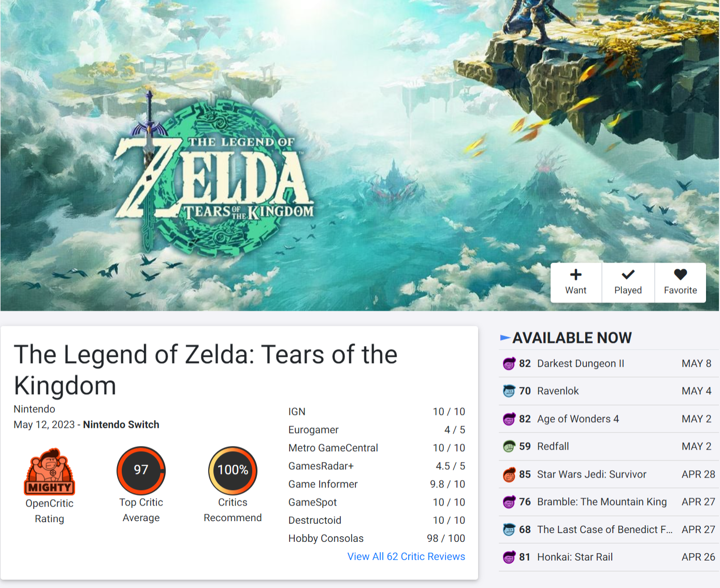
Task: Click the 100% Critics Recommend circle
Action: pyautogui.click(x=233, y=470)
